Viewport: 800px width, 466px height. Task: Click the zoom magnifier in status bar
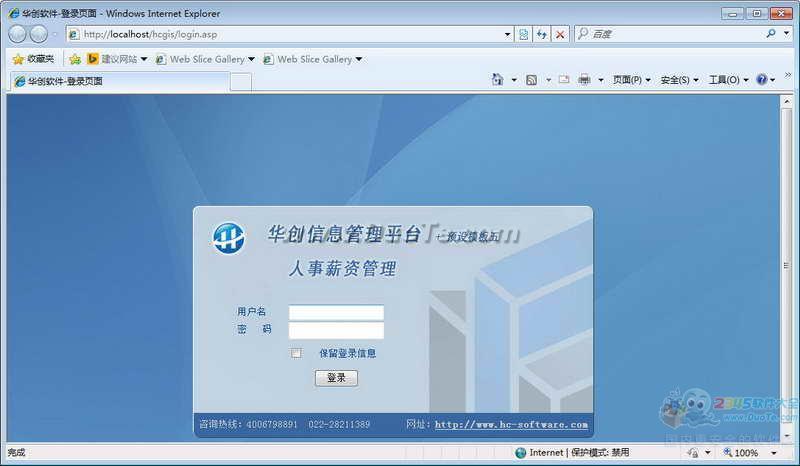tap(728, 452)
